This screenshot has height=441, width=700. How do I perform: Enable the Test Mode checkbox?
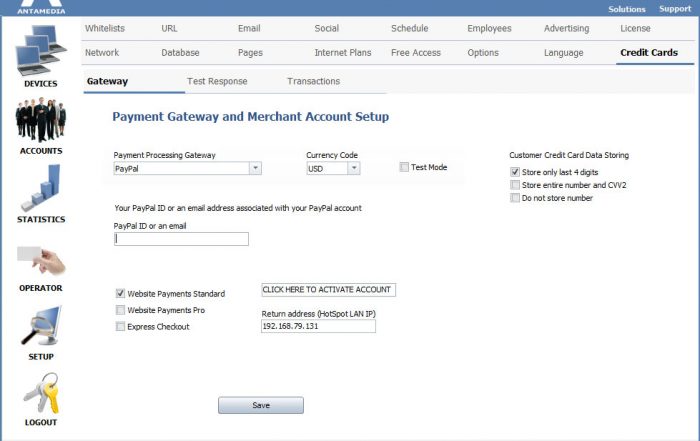tap(404, 167)
